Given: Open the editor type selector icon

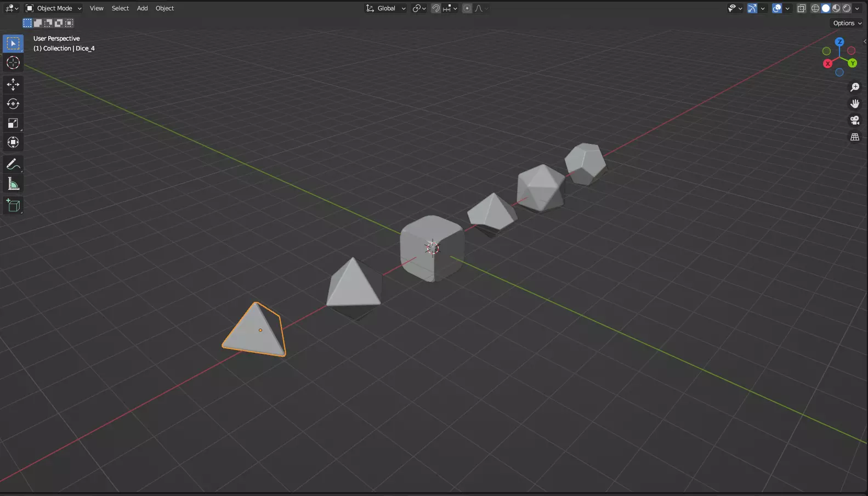Looking at the screenshot, I should tap(12, 8).
